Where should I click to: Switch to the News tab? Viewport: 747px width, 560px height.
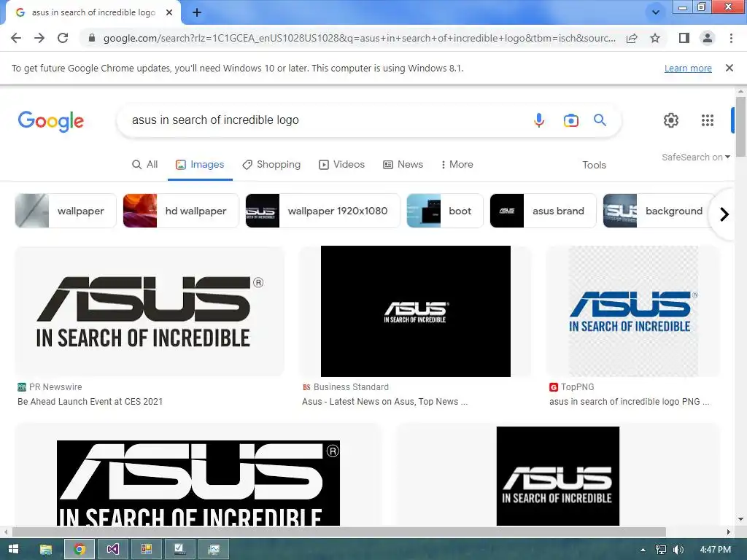point(403,164)
